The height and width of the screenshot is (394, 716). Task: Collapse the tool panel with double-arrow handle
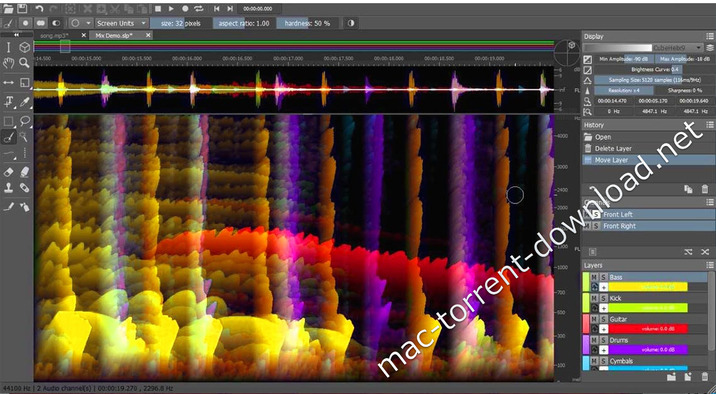pyautogui.click(x=16, y=35)
